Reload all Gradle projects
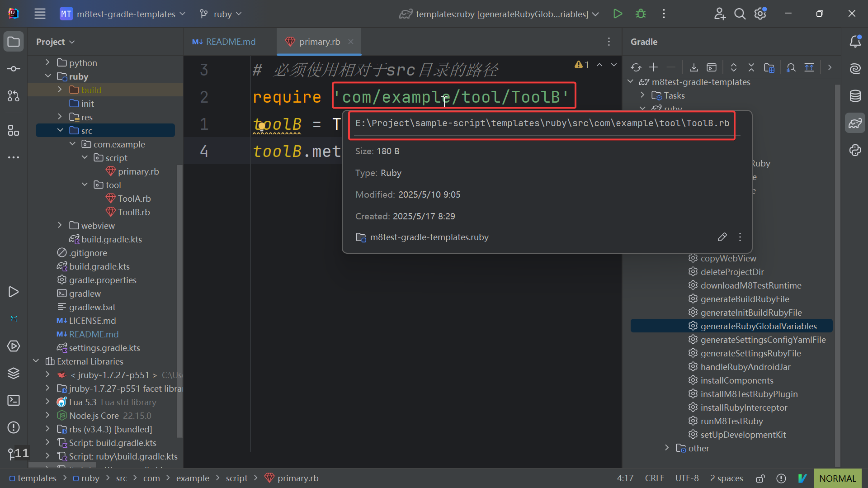This screenshot has height=488, width=868. coord(636,67)
